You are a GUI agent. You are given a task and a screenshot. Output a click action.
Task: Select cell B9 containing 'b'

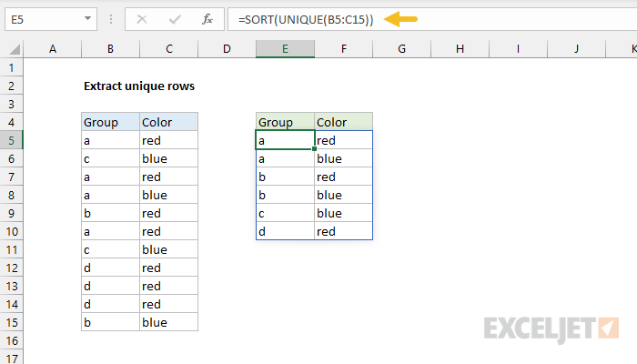[x=110, y=213]
